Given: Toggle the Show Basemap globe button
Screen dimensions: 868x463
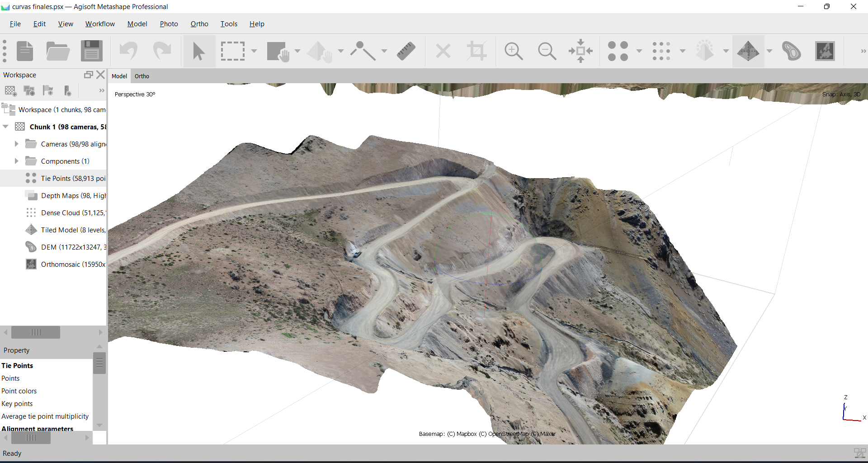Looking at the screenshot, I should (825, 51).
